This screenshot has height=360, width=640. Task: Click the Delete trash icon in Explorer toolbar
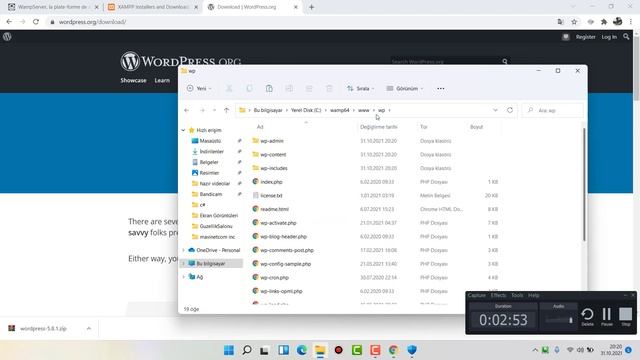(x=329, y=89)
